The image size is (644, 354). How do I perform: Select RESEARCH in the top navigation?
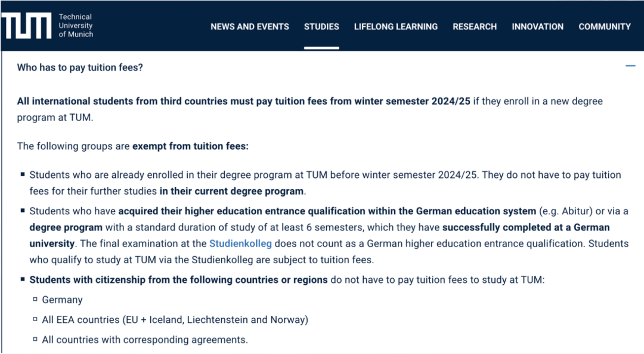coord(475,27)
